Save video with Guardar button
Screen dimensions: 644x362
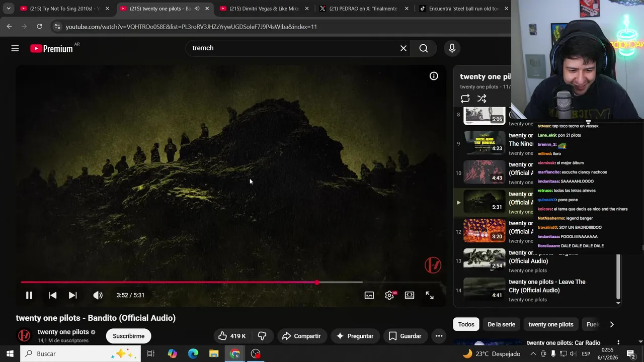click(x=405, y=336)
